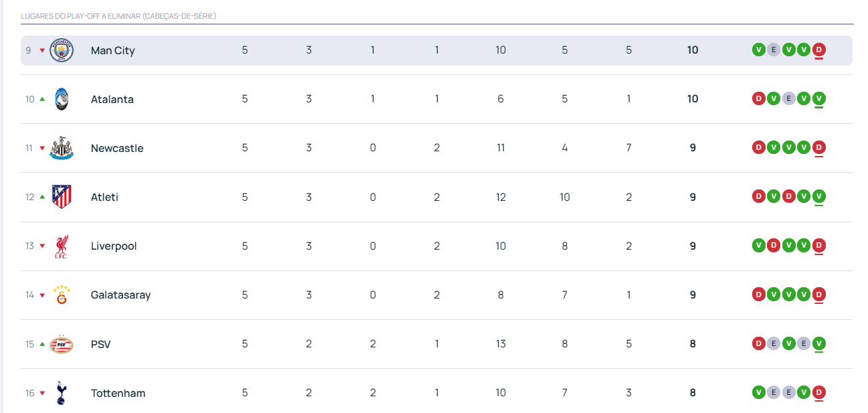Open the Atalanta team link

112,99
